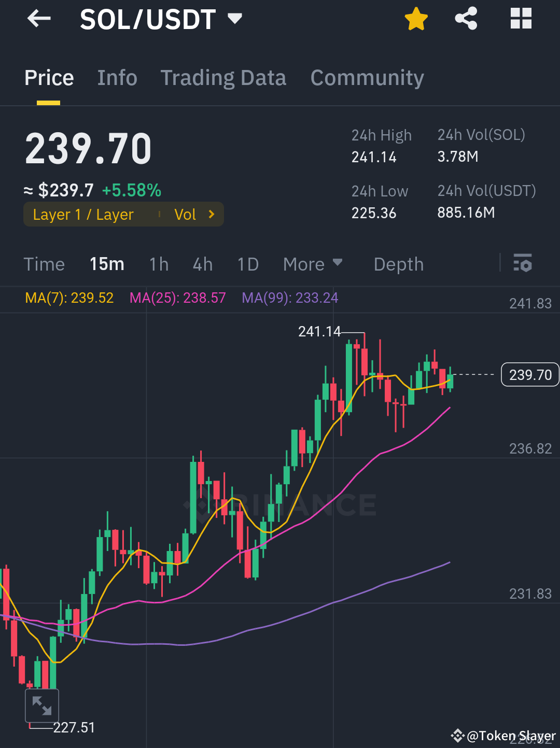This screenshot has height=748, width=560.
Task: Switch the chart interval to 1h
Action: point(159,264)
